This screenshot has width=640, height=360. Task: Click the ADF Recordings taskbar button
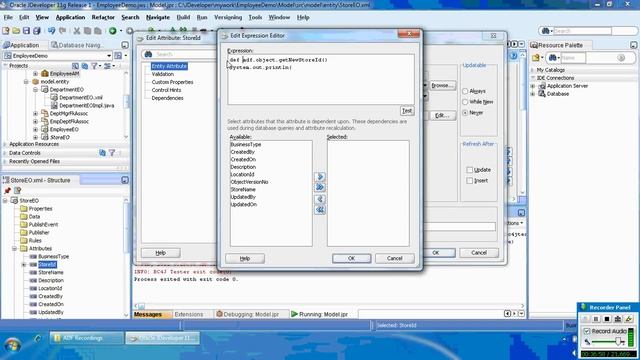87,338
